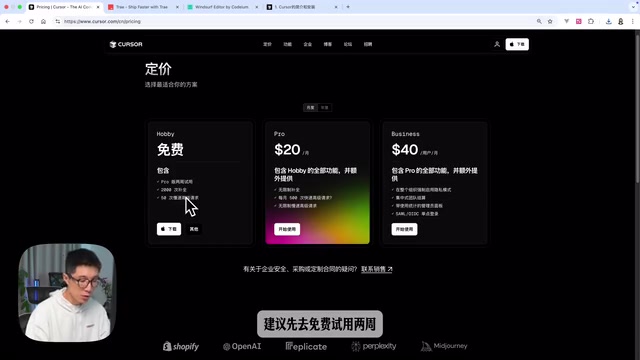The image size is (640, 360).
Task: Switch to the fourth Cursor intro tab
Action: pyautogui.click(x=302, y=7)
